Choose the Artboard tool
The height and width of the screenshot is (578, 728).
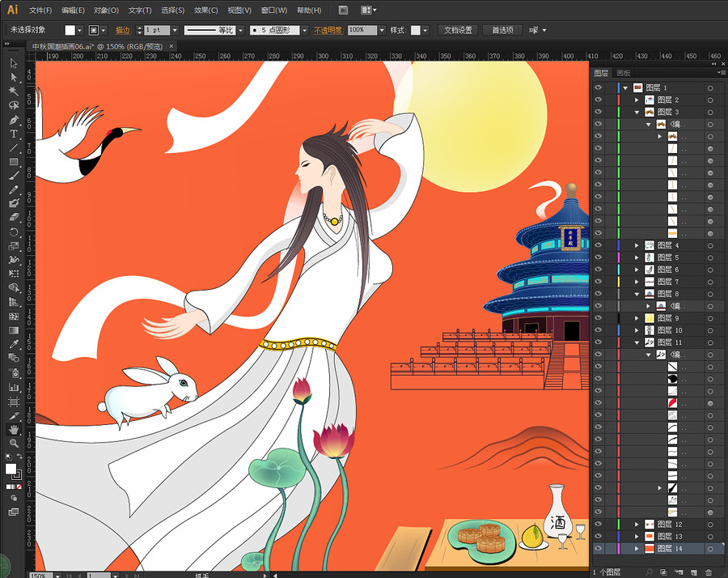[x=14, y=402]
